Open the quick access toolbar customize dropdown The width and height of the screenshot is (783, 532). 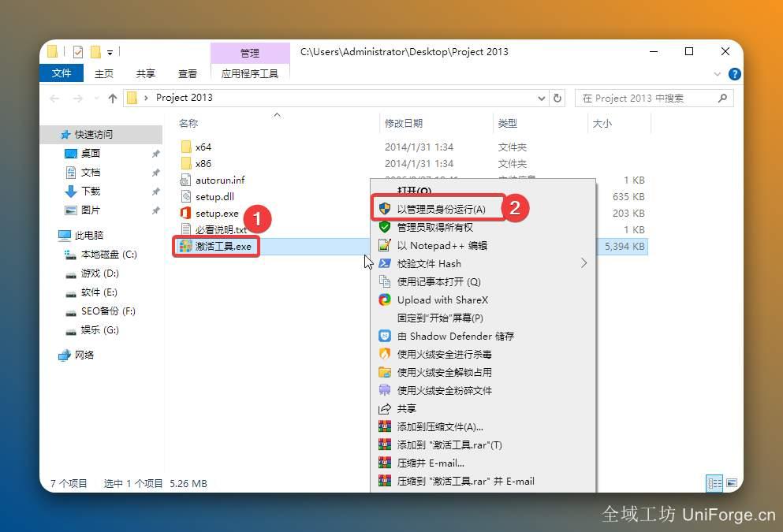coord(110,52)
